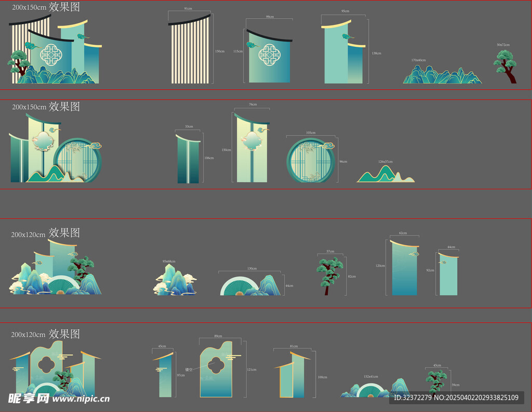Click the 89cm width label
Viewport: 532px width, 412px height.
pos(218,336)
